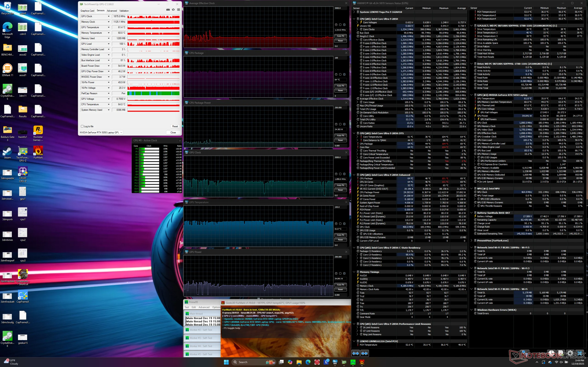Click the Prime95 taskbar icon

point(353,362)
